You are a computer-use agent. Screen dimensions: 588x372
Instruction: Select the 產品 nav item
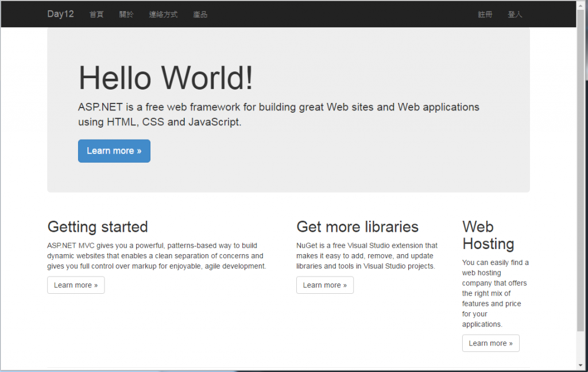point(200,14)
